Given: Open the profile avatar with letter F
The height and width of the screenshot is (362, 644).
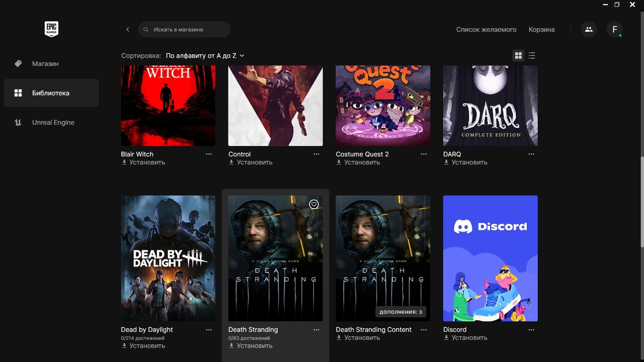Looking at the screenshot, I should point(614,30).
